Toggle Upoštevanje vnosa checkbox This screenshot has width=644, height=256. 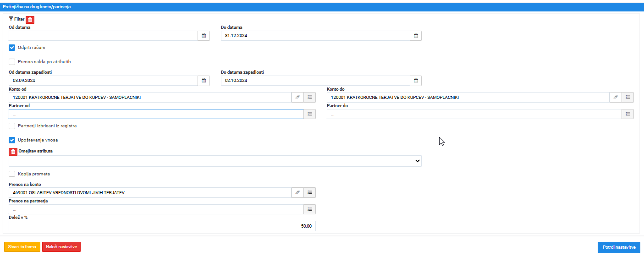tap(12, 140)
